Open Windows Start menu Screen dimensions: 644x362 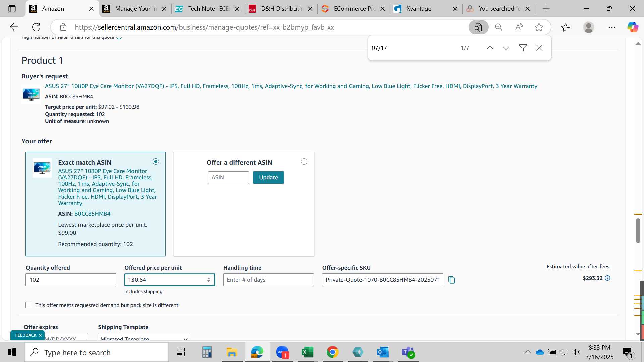[12, 352]
